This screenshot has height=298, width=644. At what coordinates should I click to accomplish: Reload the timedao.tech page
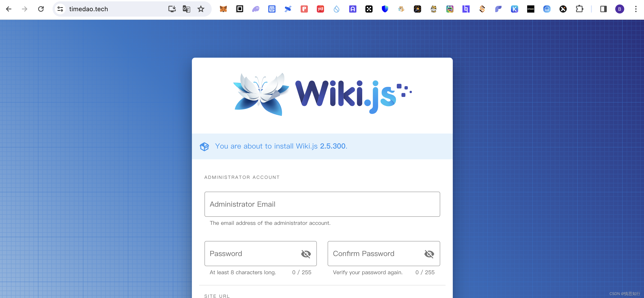coord(41,9)
